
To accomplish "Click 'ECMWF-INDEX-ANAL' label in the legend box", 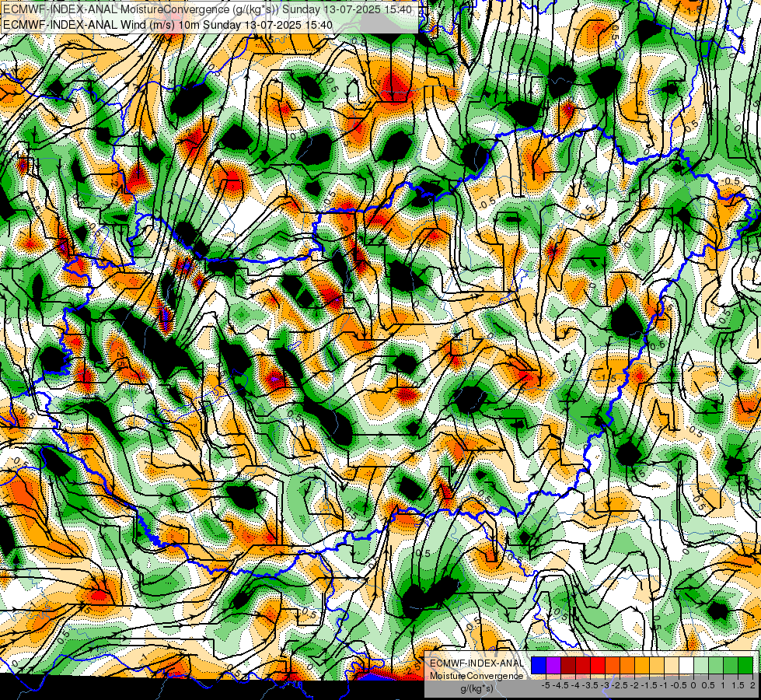I will (476, 663).
